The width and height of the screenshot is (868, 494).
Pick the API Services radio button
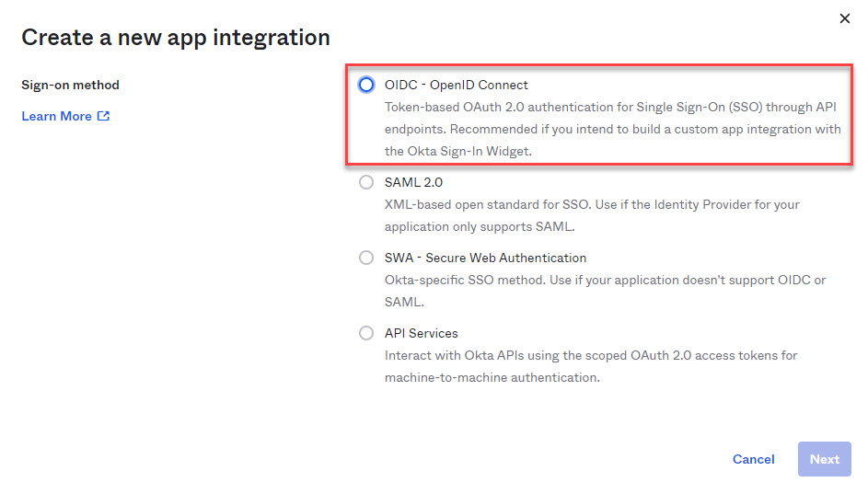[x=366, y=333]
